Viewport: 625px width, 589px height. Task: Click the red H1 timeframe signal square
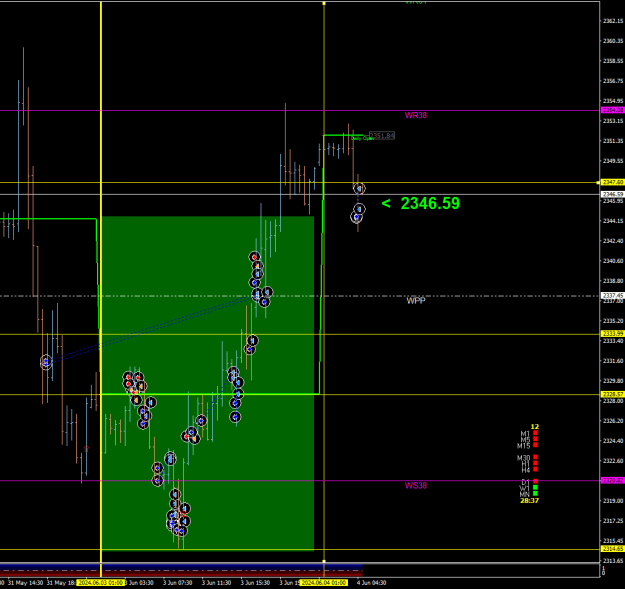[535, 463]
